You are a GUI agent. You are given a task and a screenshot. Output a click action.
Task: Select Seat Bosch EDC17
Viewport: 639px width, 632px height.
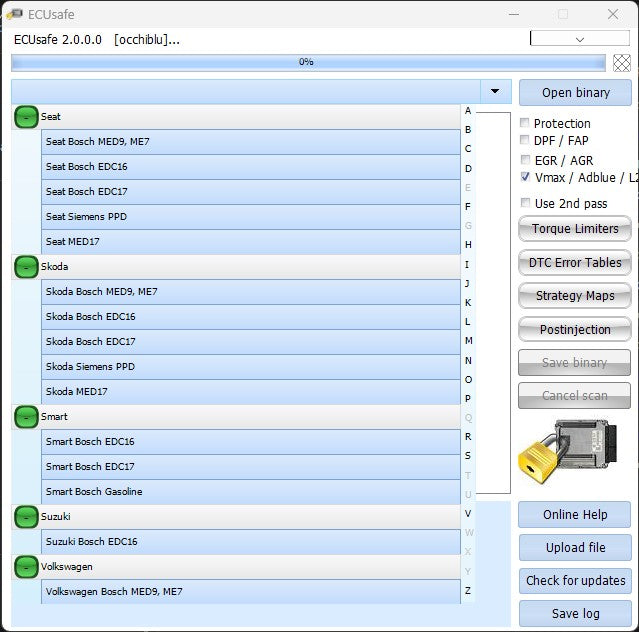tap(251, 192)
